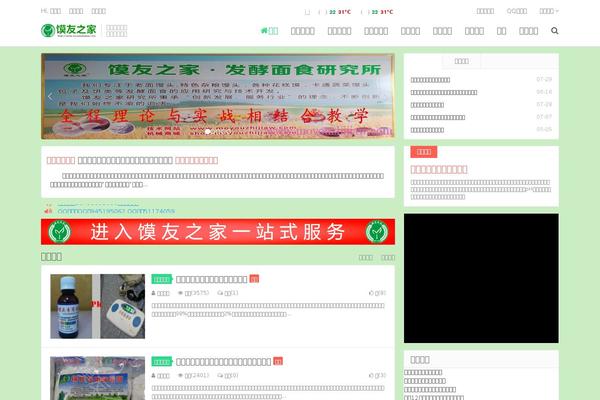Open the medicine bottle article thumbnail
This screenshot has width=600, height=400.
(x=98, y=306)
